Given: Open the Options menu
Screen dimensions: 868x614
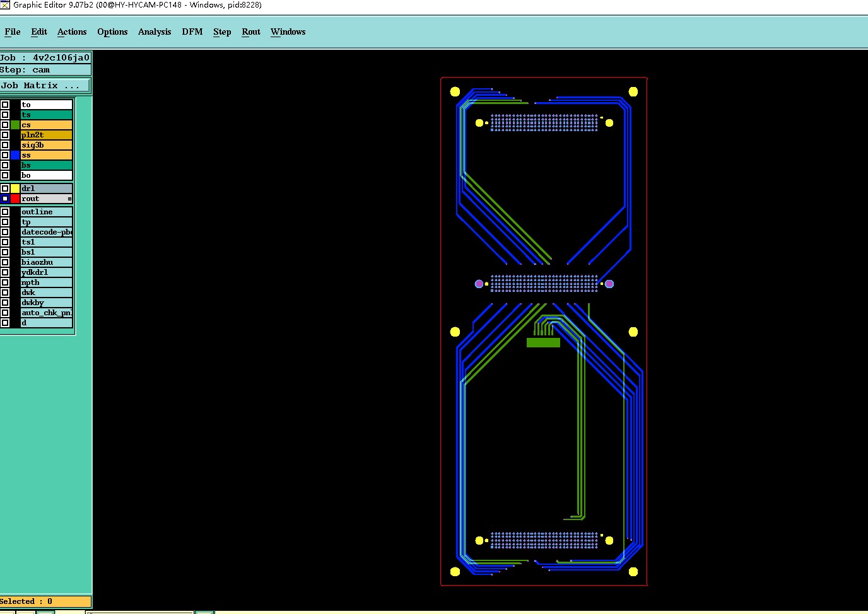Looking at the screenshot, I should (112, 32).
